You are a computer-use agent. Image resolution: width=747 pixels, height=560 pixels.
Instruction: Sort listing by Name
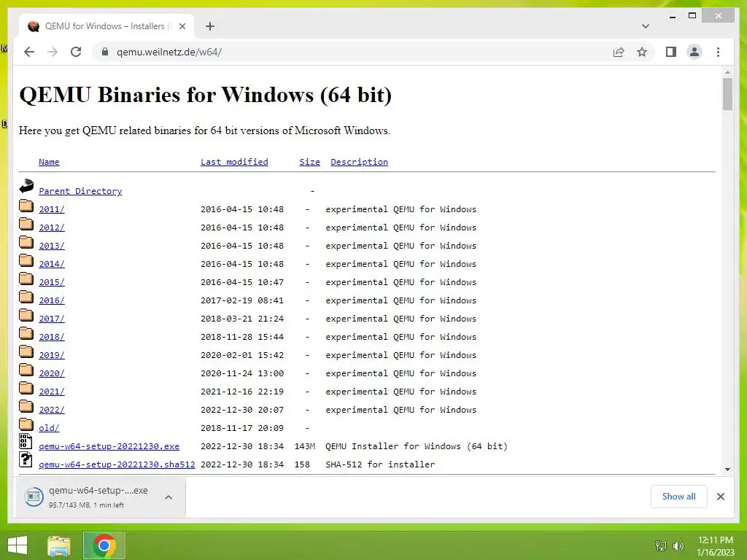49,162
